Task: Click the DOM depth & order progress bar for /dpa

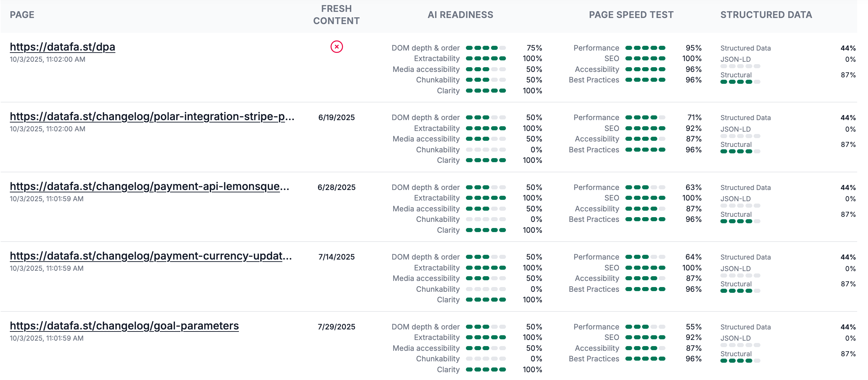Action: click(483, 48)
